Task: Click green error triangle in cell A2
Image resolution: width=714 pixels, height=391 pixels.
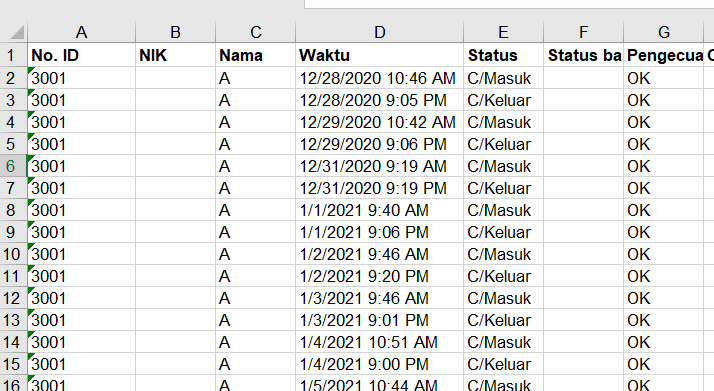Action: (31, 71)
